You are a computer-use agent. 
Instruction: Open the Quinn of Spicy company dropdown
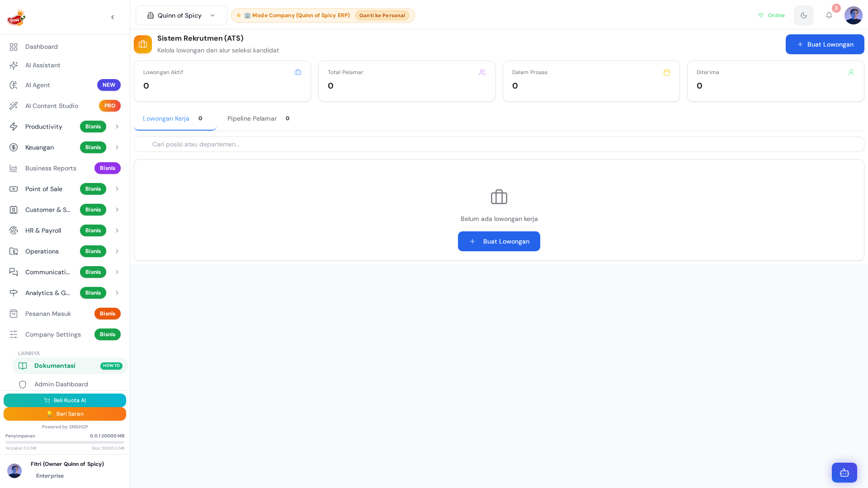[181, 15]
